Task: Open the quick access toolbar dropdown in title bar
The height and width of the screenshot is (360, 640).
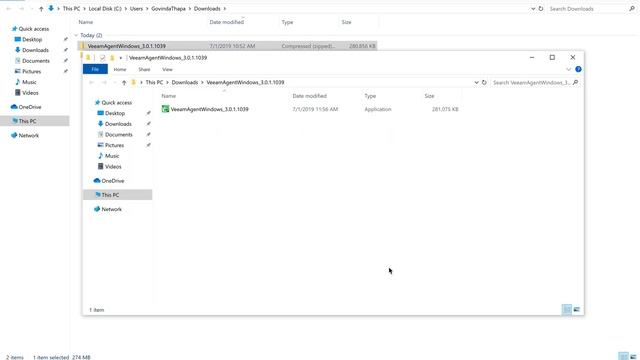Action: coord(120,58)
